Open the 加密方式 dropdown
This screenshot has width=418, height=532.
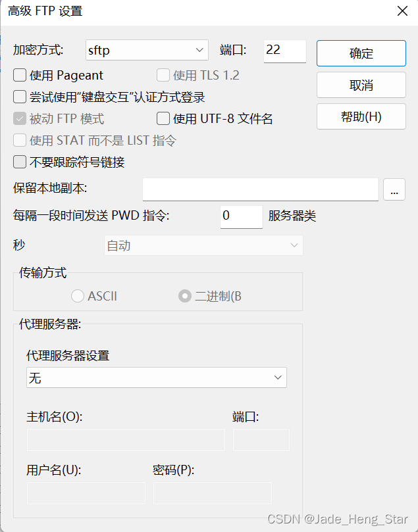click(146, 50)
